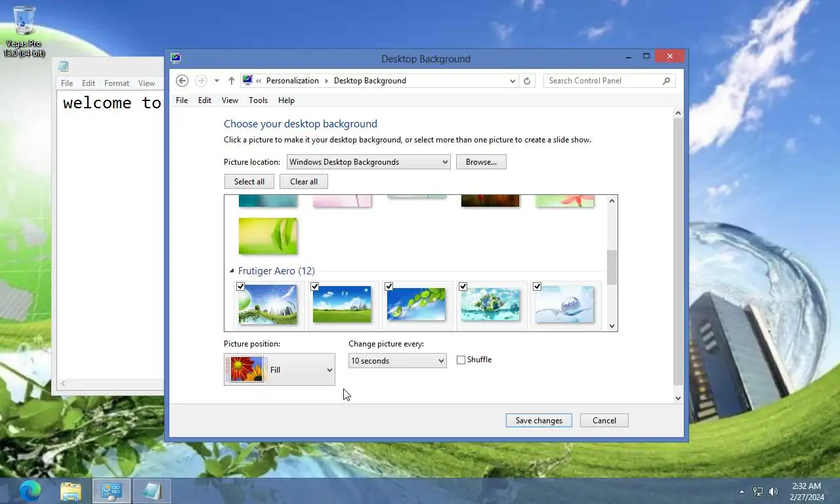Click the Notepad horizontal scroll left arrow
Image resolution: width=840 pixels, height=504 pixels.
click(x=63, y=383)
